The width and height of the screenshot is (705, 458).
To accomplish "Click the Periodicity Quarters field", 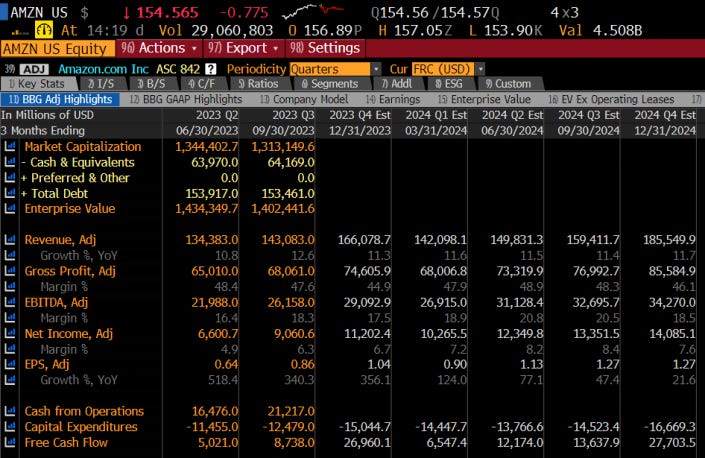I will coord(330,69).
